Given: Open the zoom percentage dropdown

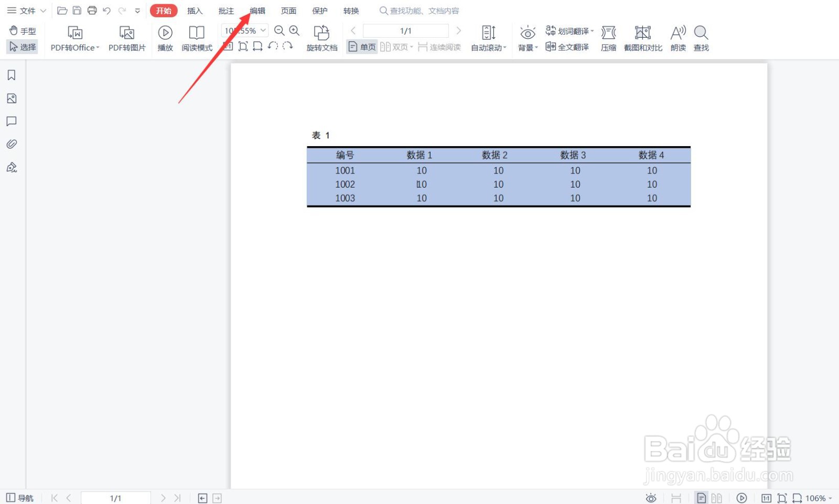Looking at the screenshot, I should point(263,30).
